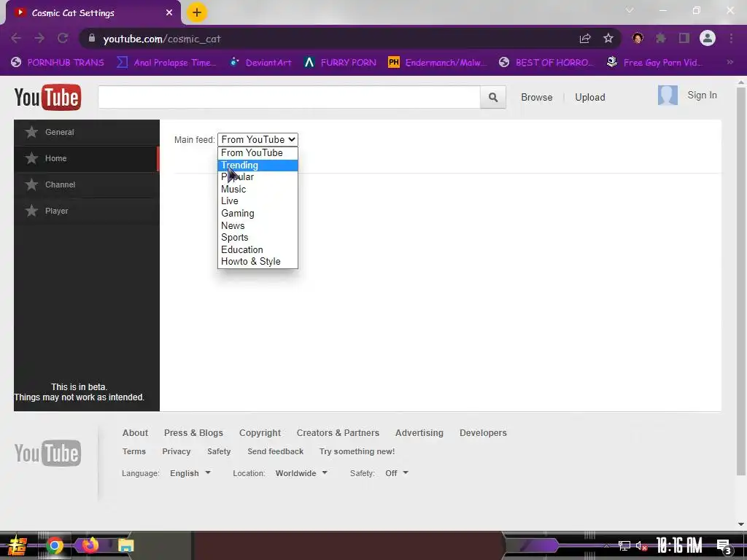
Task: Open the Channel settings section
Action: 87,184
